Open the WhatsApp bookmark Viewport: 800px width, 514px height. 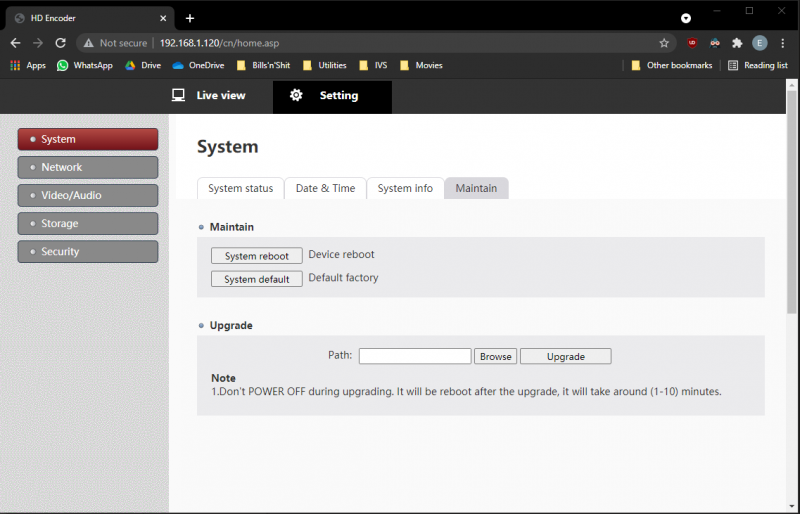(85, 65)
